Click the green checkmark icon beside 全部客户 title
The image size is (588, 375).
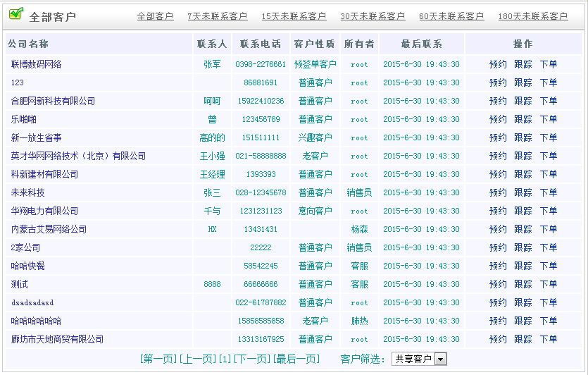(x=16, y=14)
